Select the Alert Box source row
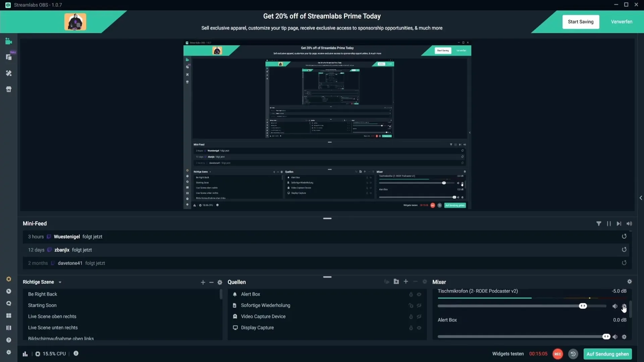Screen dimensions: 644x362 (327, 294)
